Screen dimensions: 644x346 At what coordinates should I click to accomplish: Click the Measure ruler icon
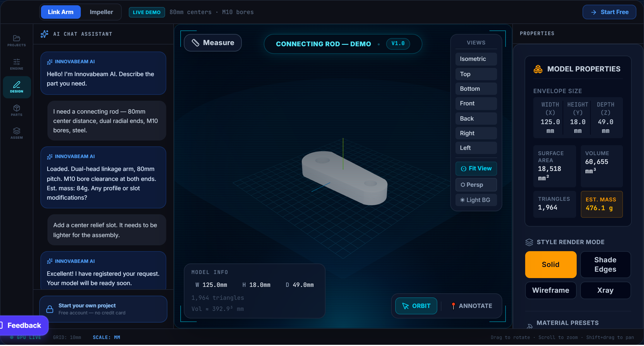click(x=195, y=43)
